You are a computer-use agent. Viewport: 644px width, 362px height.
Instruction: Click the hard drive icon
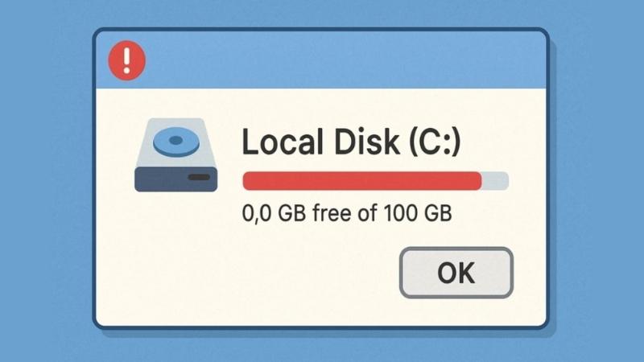click(x=176, y=155)
